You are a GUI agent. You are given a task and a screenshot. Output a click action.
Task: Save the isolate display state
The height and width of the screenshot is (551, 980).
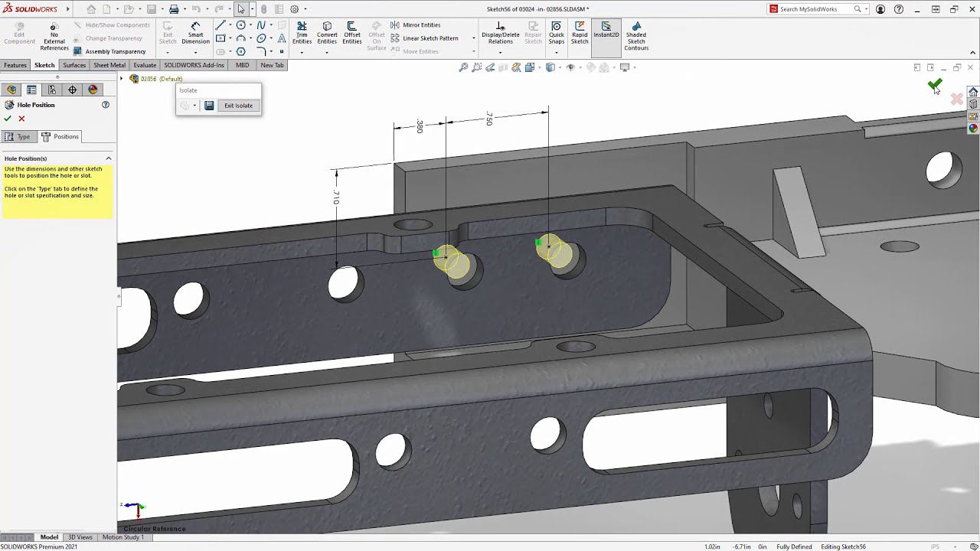209,106
